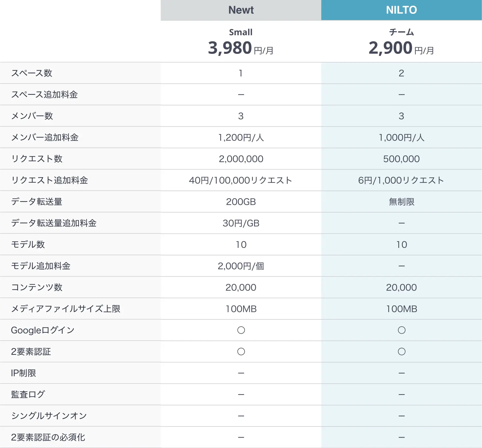
Task: Click the メンバー追加料金 row label
Action: [45, 137]
